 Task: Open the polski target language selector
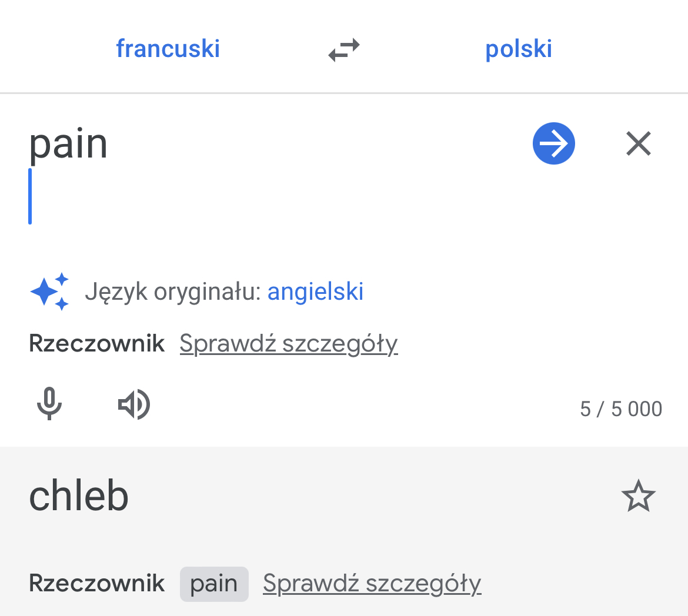pos(518,49)
